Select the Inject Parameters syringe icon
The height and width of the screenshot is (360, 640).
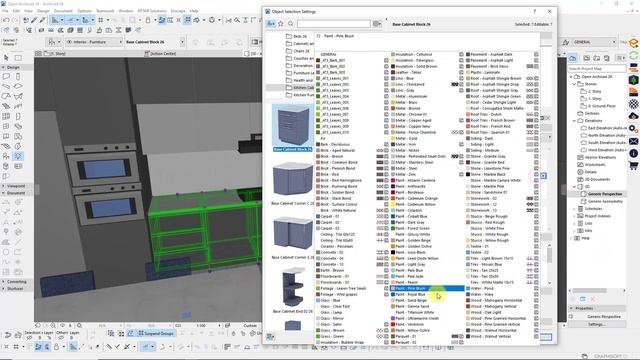coord(42,20)
